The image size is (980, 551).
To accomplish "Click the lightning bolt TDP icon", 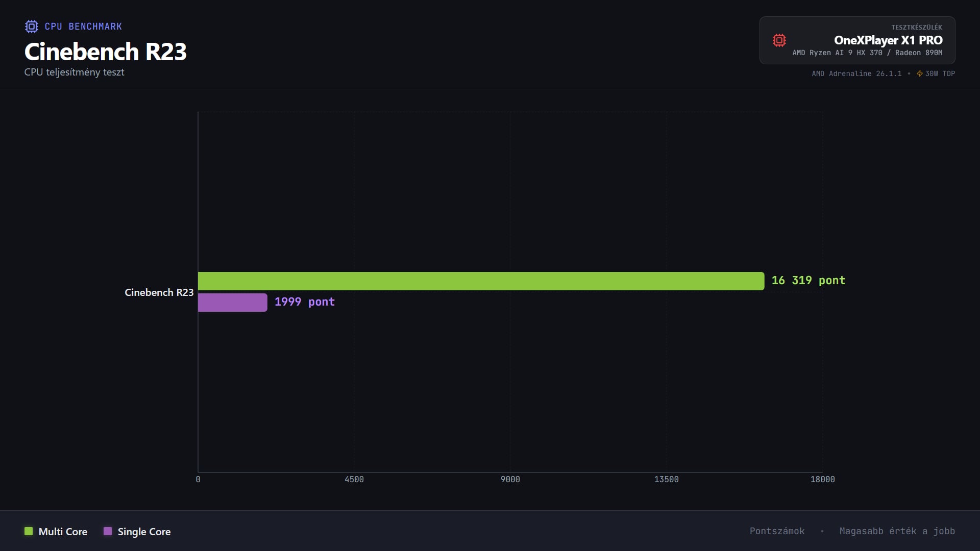I will coord(919,73).
